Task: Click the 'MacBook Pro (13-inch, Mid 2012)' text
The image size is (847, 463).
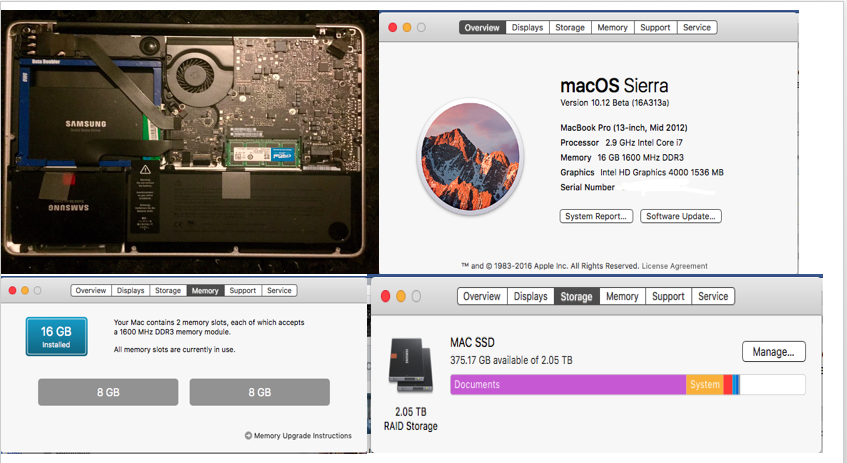Action: (x=623, y=128)
